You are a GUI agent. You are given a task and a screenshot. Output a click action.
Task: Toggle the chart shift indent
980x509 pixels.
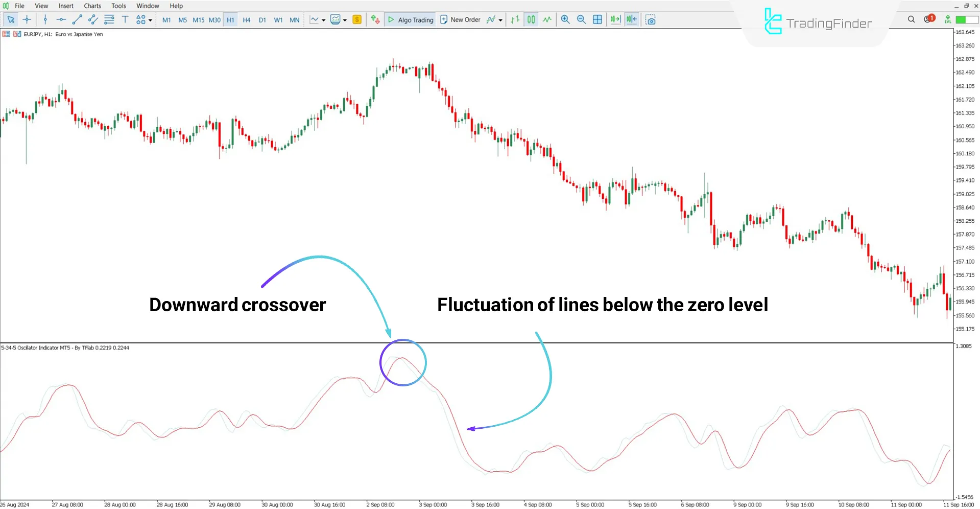(631, 19)
